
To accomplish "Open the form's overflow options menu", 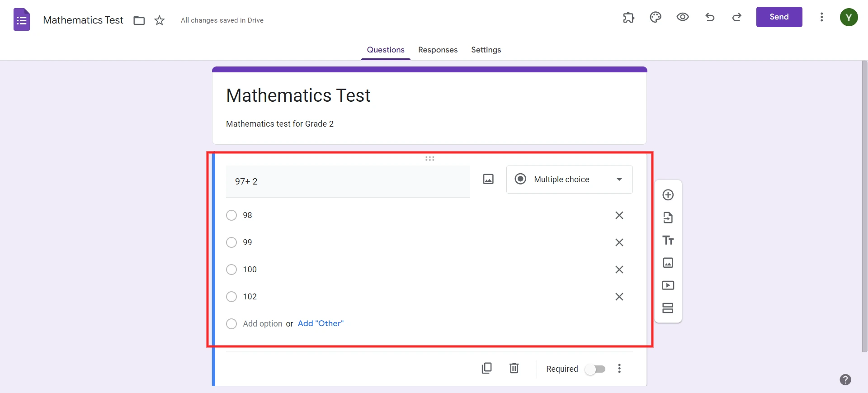I will [822, 17].
